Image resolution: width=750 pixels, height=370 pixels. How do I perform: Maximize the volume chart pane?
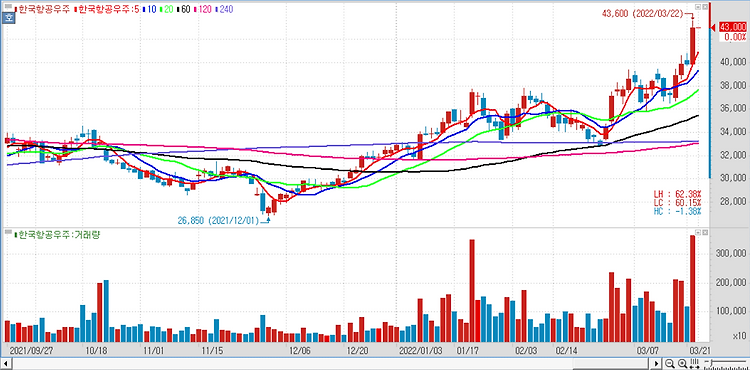(698, 232)
